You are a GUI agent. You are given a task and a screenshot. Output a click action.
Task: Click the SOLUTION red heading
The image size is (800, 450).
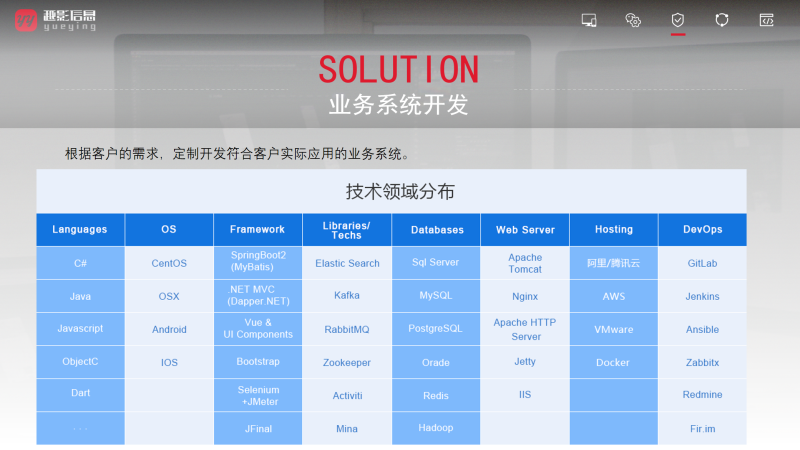tap(399, 69)
